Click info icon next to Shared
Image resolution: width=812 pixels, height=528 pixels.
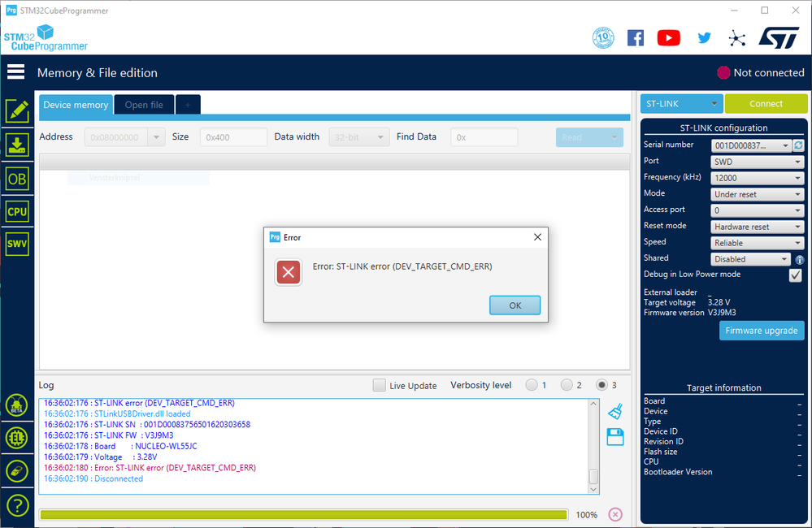[x=800, y=260]
